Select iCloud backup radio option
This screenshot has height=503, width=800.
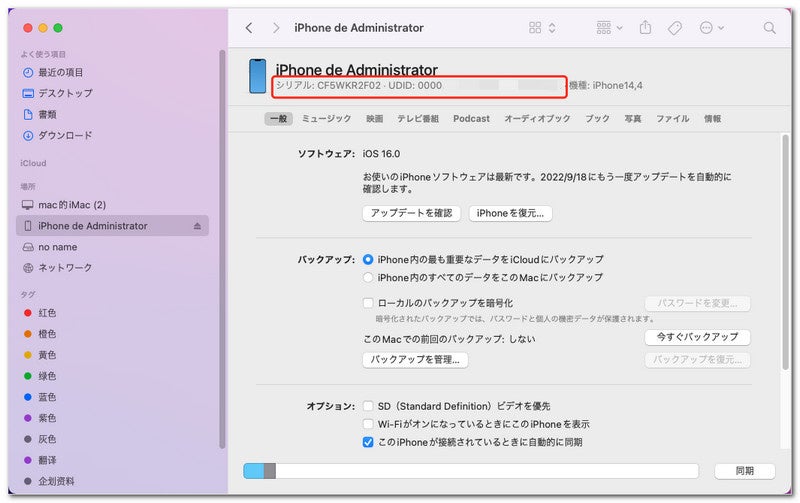pos(368,260)
